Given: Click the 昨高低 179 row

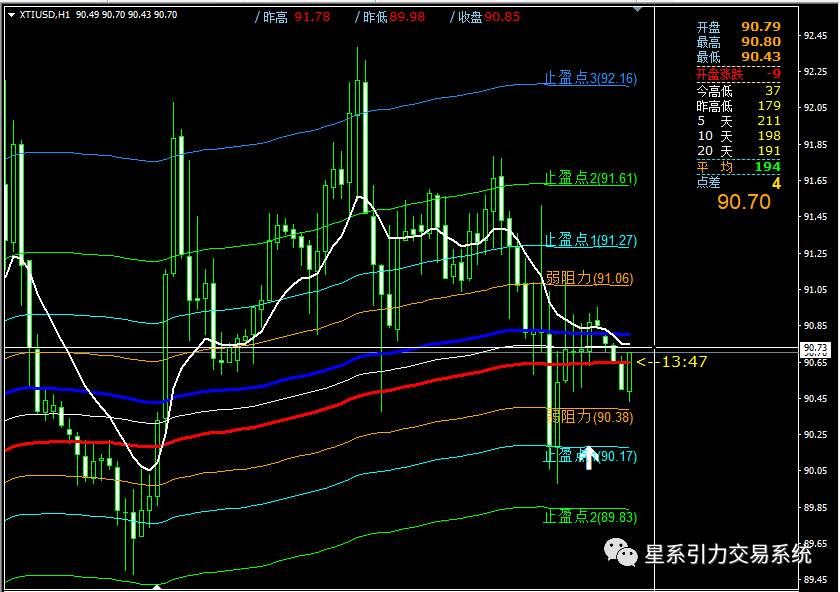Looking at the screenshot, I should tap(738, 106).
